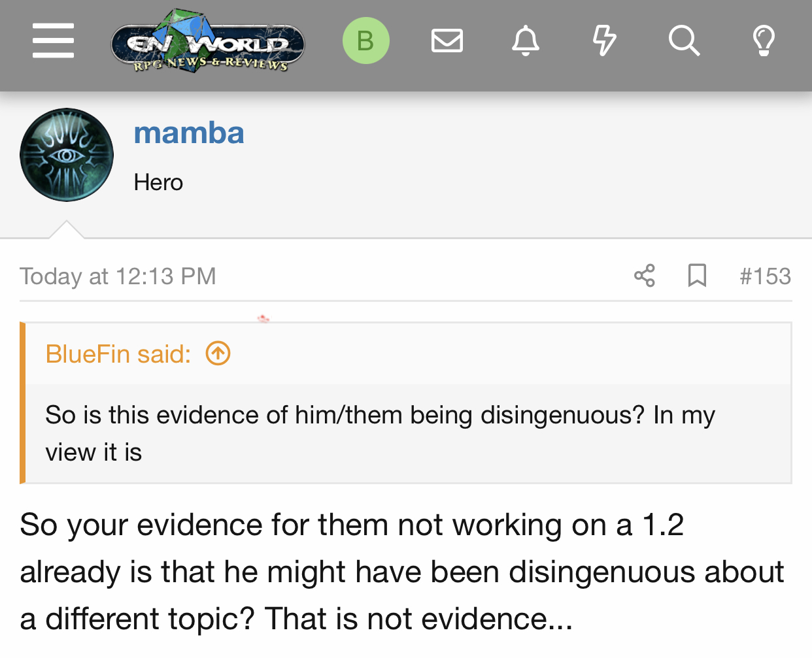The image size is (812, 658).
Task: Open the inbox envelope icon
Action: [x=447, y=41]
